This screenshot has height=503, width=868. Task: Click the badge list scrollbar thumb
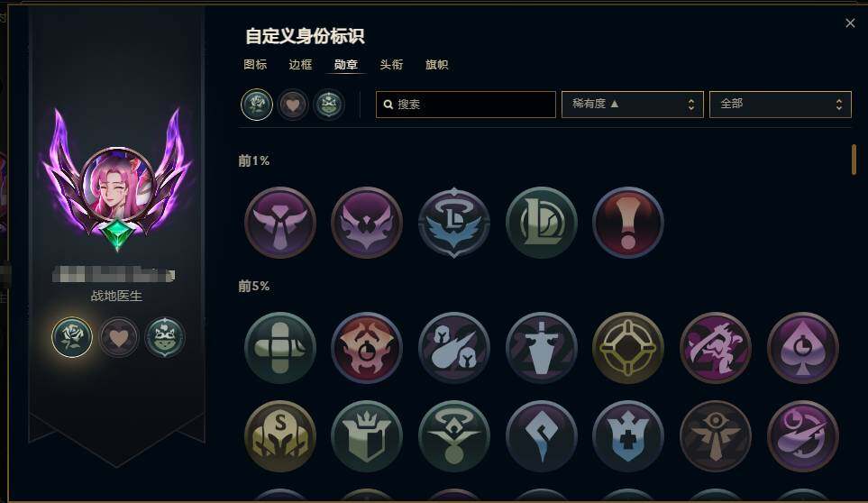coord(854,160)
